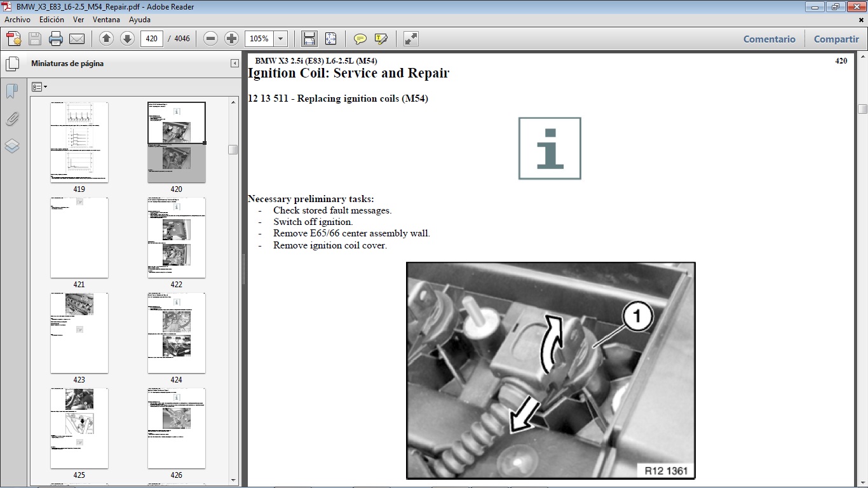The width and height of the screenshot is (868, 488).
Task: Click the ignition coil connector photo
Action: (551, 370)
